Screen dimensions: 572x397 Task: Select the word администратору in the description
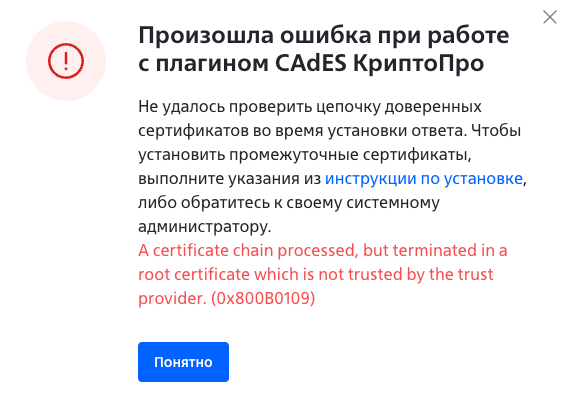click(x=205, y=227)
